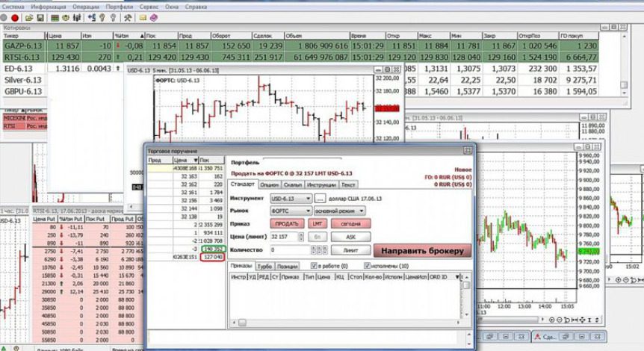The image size is (644, 351).
Task: Click the candlestick chart toolbar icon
Action: click(77, 18)
